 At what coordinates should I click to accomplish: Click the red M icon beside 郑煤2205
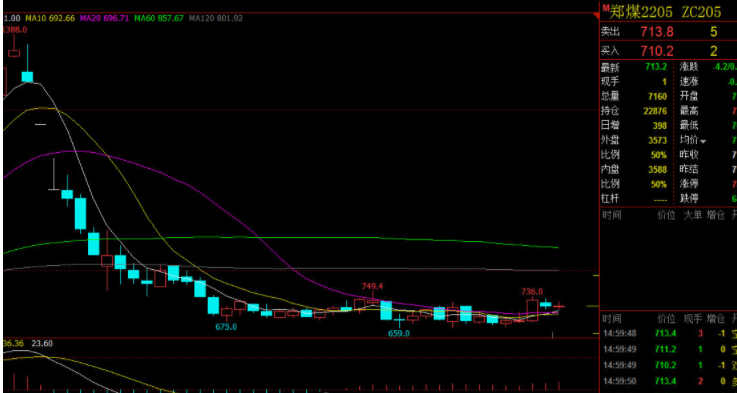pyautogui.click(x=605, y=8)
